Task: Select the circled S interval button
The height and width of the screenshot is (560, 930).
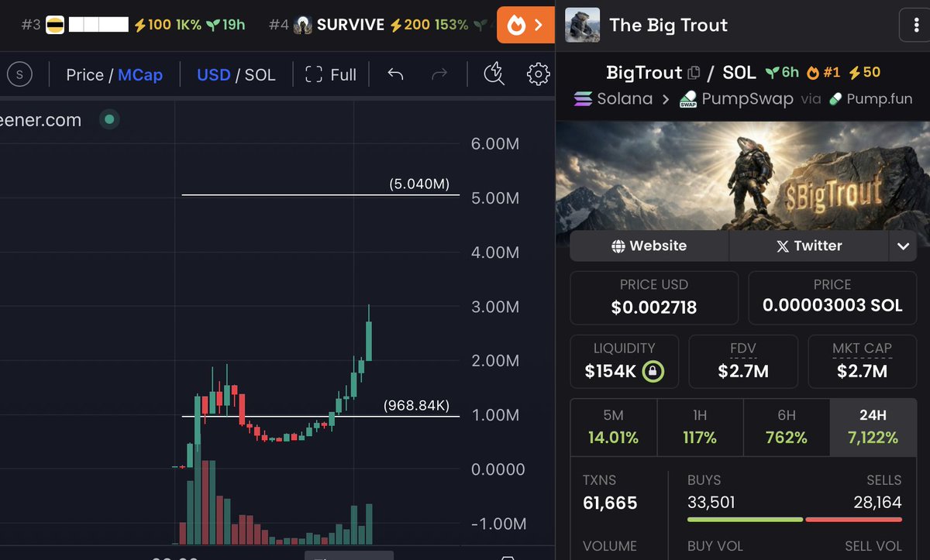Action: pos(19,74)
